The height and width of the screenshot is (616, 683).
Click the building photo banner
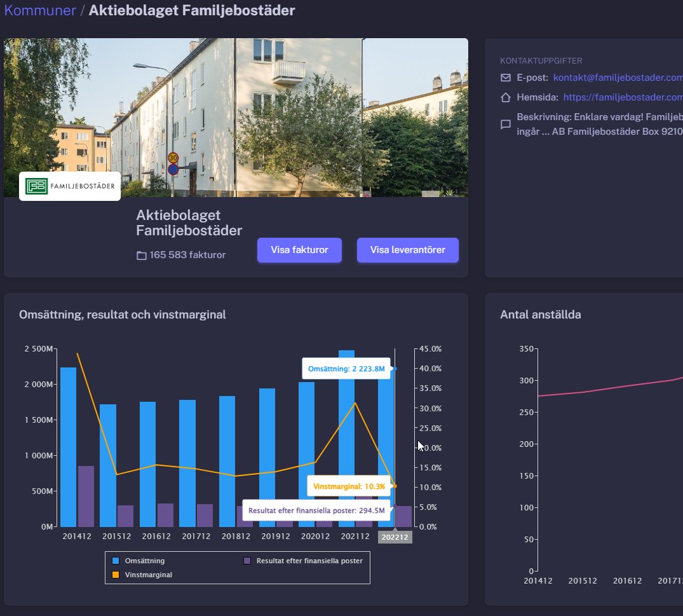(x=236, y=117)
